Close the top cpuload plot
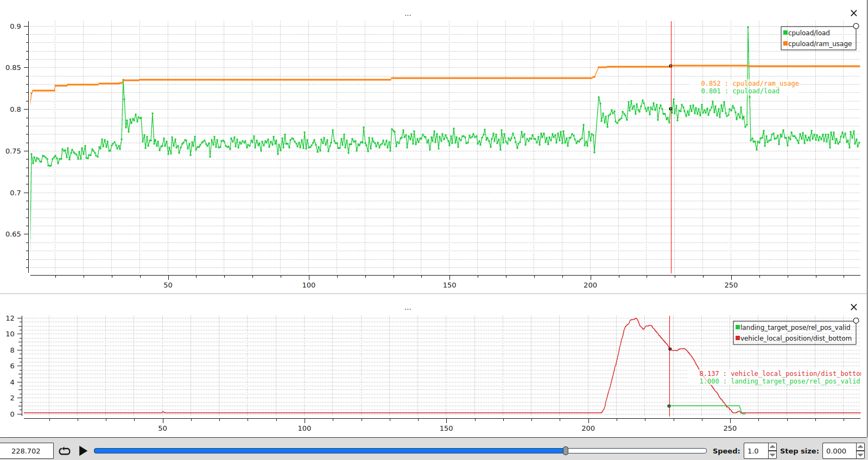Viewport: 868px width, 460px height. tap(853, 13)
